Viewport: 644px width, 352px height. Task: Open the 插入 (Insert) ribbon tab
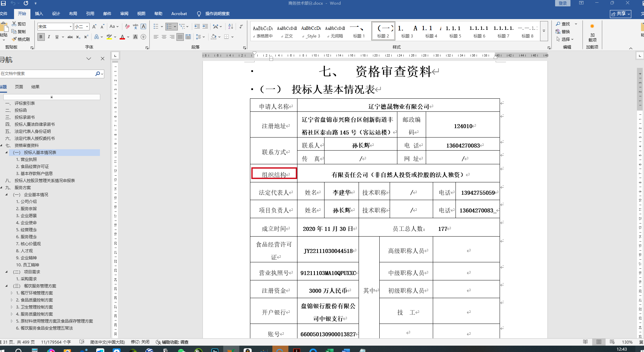click(x=39, y=14)
